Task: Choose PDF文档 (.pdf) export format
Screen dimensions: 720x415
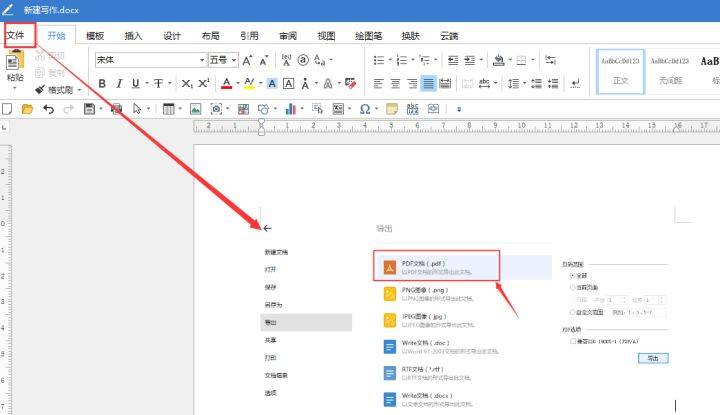Action: click(x=436, y=265)
